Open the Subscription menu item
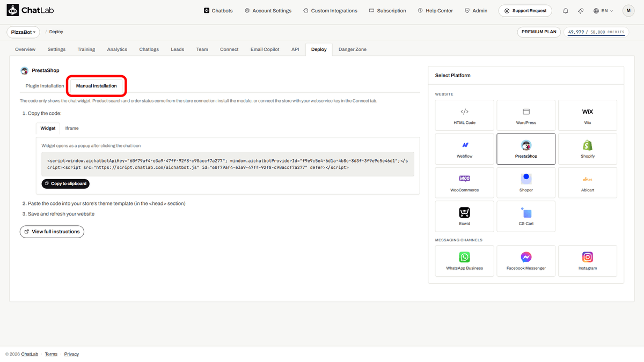Viewport: 644px width, 362px height. [x=387, y=11]
